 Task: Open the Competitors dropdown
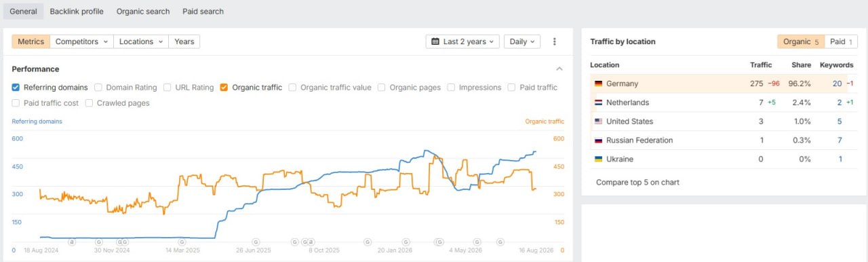[81, 41]
